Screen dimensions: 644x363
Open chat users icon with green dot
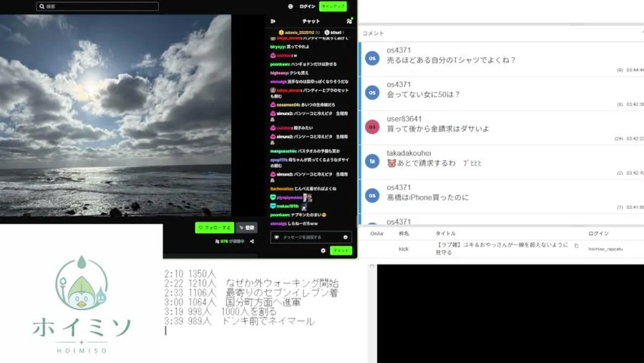349,21
